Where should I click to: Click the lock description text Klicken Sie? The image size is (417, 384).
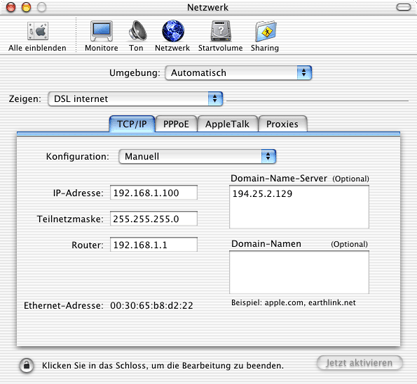point(163,366)
